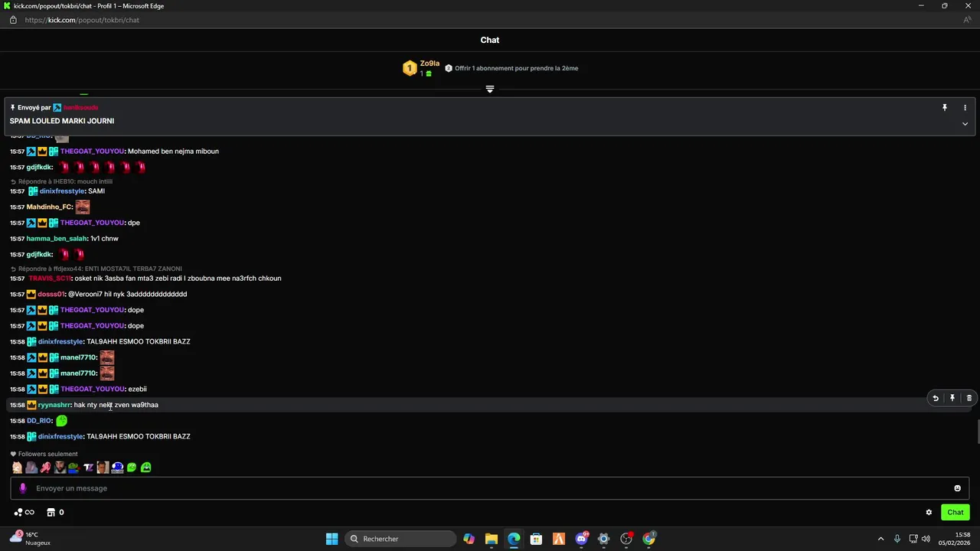980x551 pixels.
Task: Open gdjfkdk username beside five boxing gloves
Action: point(39,167)
